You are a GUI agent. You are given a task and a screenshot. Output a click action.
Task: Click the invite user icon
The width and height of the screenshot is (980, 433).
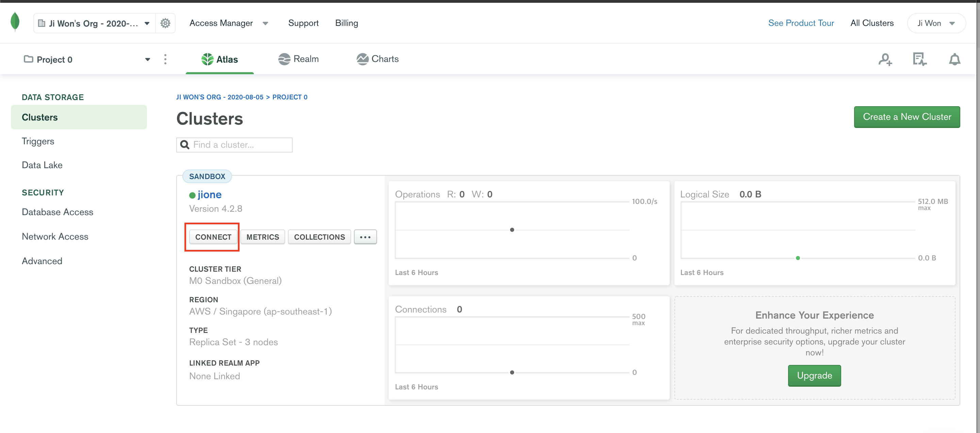click(885, 59)
